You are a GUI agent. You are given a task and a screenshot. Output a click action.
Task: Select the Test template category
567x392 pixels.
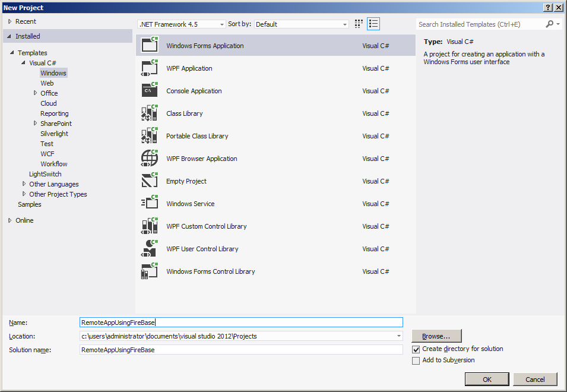pos(47,144)
